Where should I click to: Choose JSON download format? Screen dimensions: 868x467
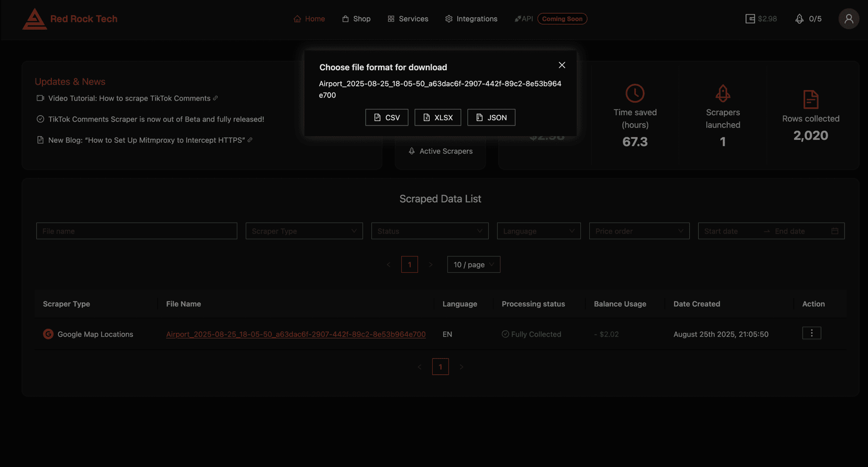[491, 117]
